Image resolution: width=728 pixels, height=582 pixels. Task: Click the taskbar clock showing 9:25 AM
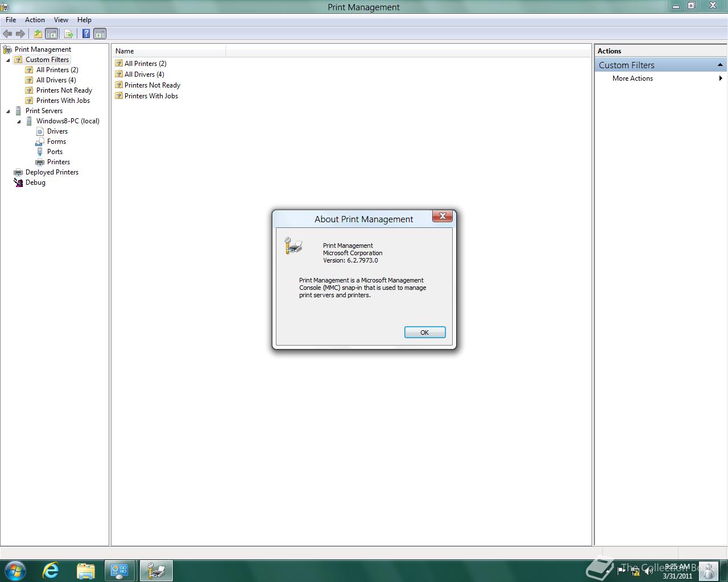[x=677, y=571]
